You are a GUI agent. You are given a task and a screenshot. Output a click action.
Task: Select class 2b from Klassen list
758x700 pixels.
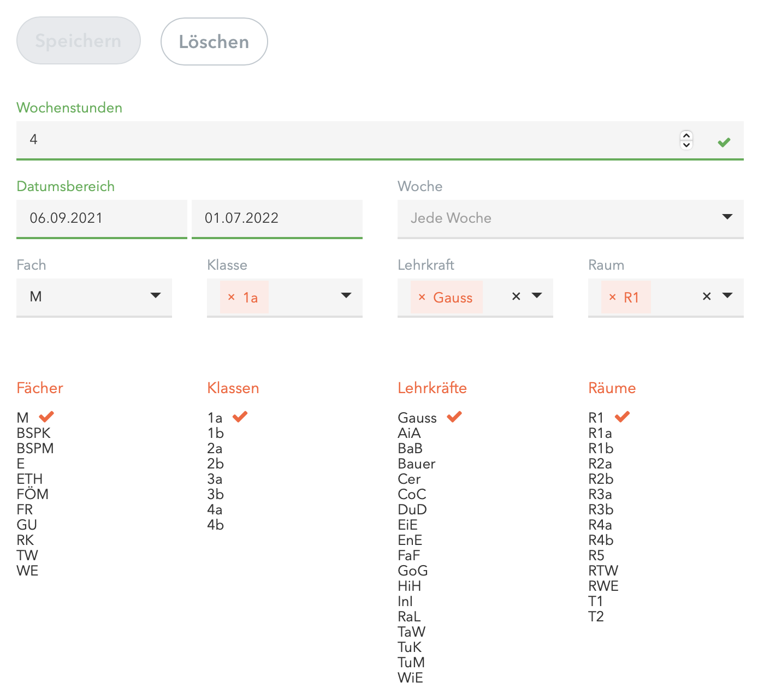(216, 464)
